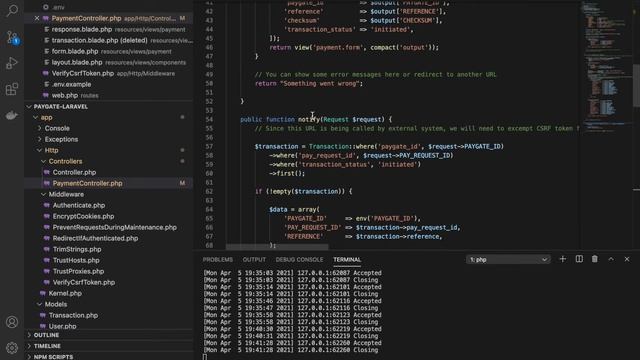Add a new terminal with plus icon
The height and width of the screenshot is (360, 640).
(562, 259)
